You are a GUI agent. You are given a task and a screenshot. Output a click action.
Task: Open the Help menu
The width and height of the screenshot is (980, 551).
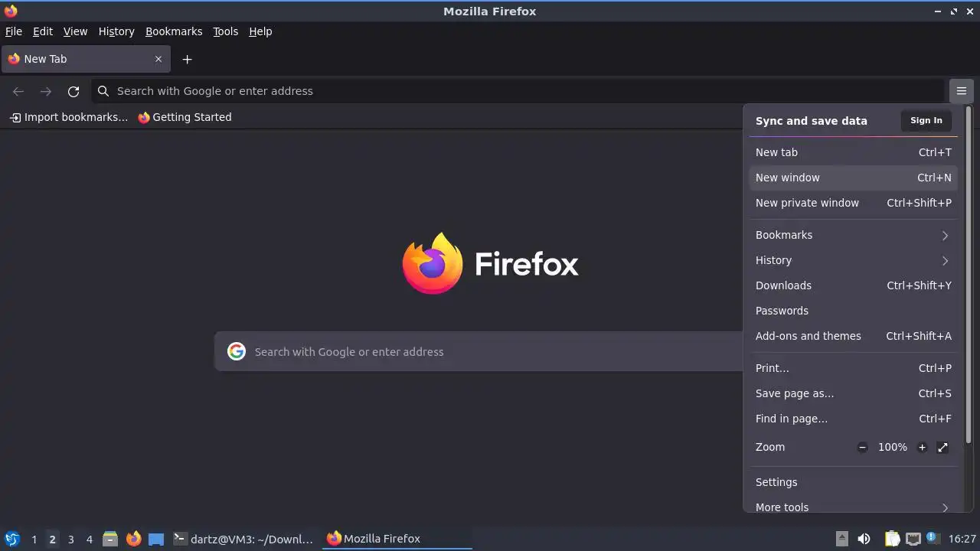(260, 31)
